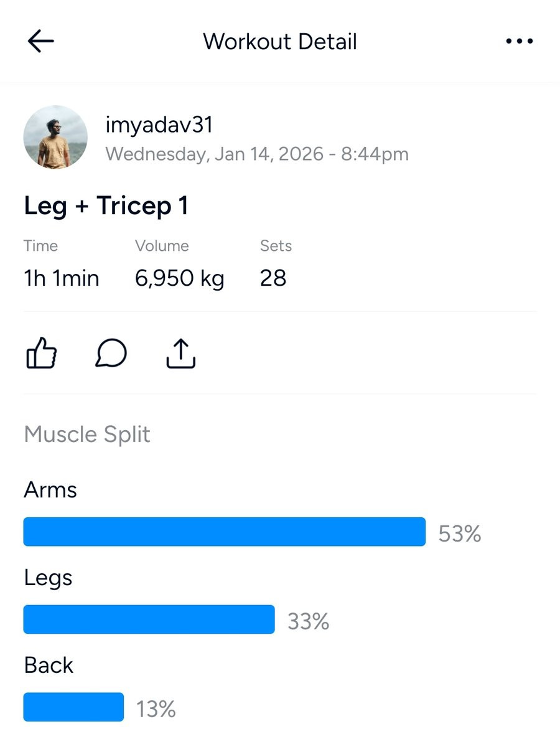
Task: Tap the Workout Detail header title
Action: [x=280, y=42]
